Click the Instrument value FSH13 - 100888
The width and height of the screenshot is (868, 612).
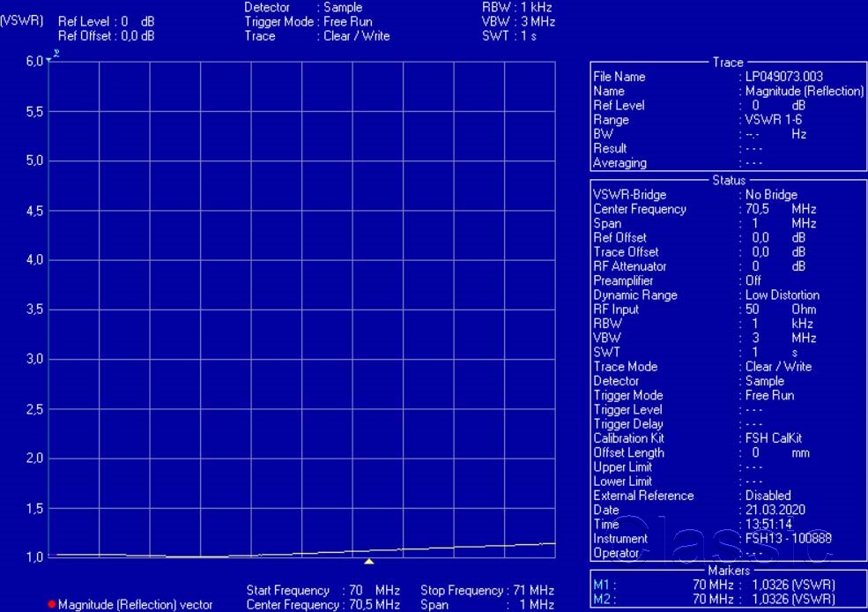[789, 538]
